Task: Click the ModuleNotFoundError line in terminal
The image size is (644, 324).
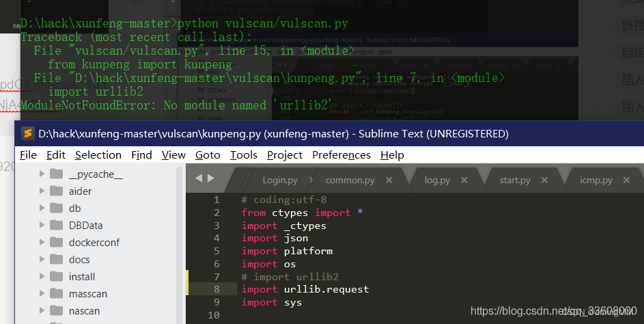Action: coord(176,105)
